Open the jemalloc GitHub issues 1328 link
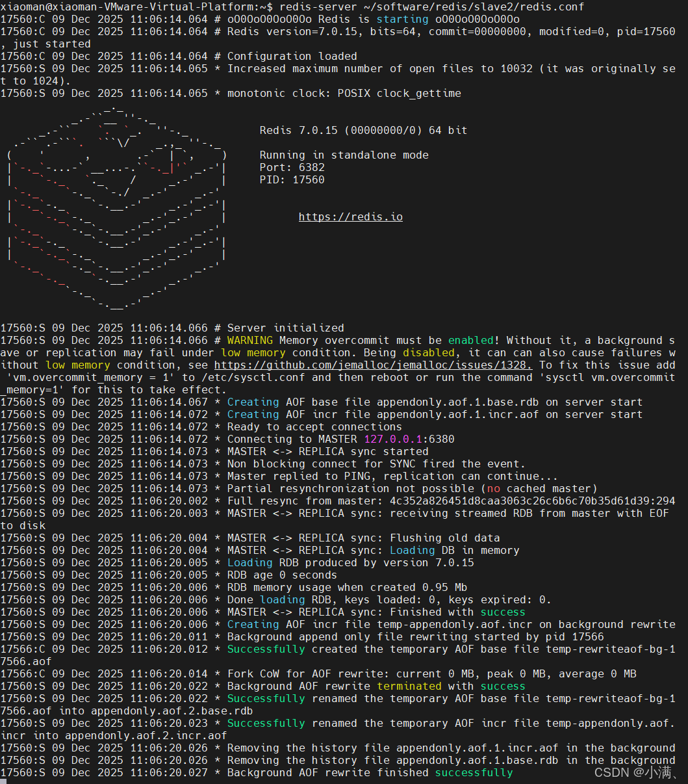Viewport: 688px width, 784px height. click(x=374, y=365)
